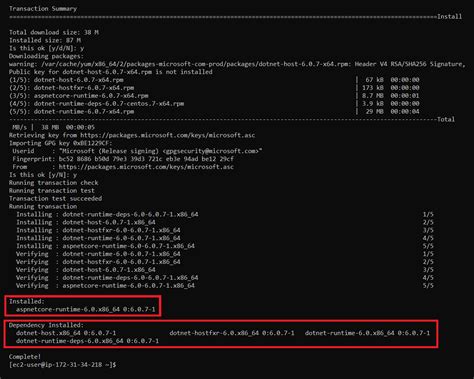Click the '29 MB' download size value

pyautogui.click(x=375, y=112)
